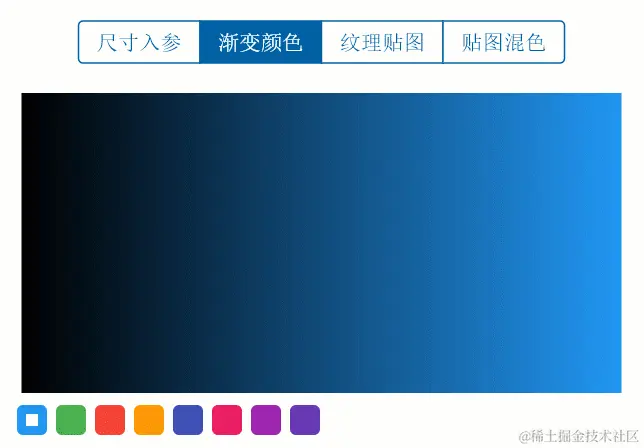Pick the green color swatch
The image size is (644, 448).
tap(71, 420)
